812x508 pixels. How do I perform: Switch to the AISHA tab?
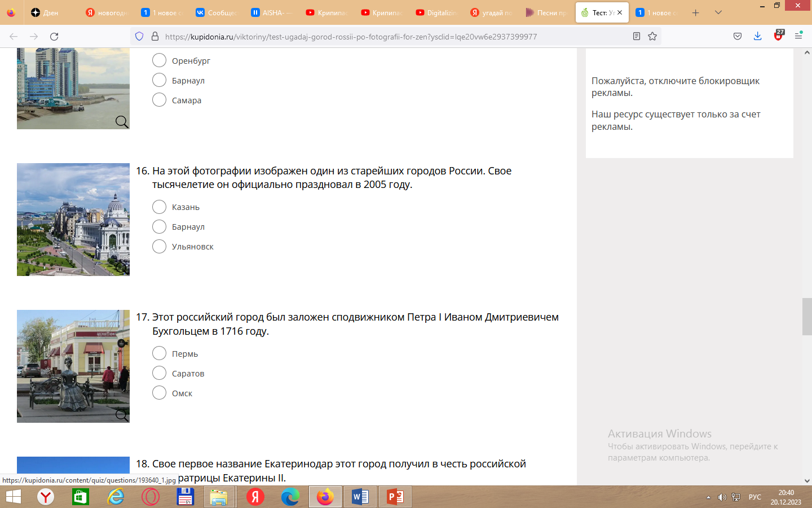272,12
